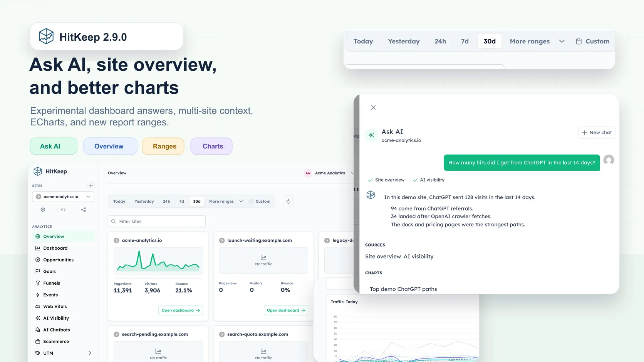Select Yesterday in the large range bar
Viewport: 644px width, 362px height.
click(x=404, y=41)
